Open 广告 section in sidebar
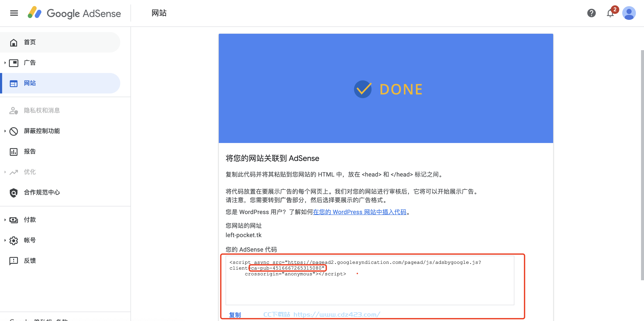Viewport: 644px width, 321px height. coord(60,63)
